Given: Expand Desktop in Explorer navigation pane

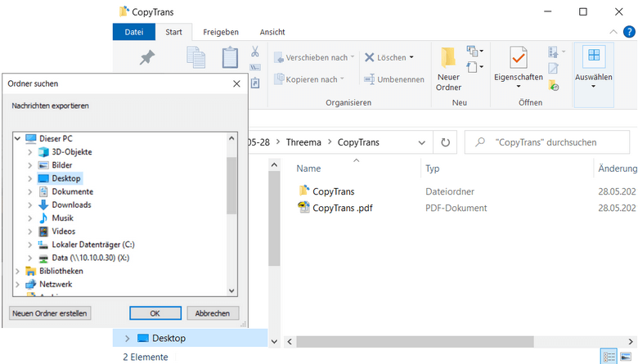Looking at the screenshot, I should [127, 339].
